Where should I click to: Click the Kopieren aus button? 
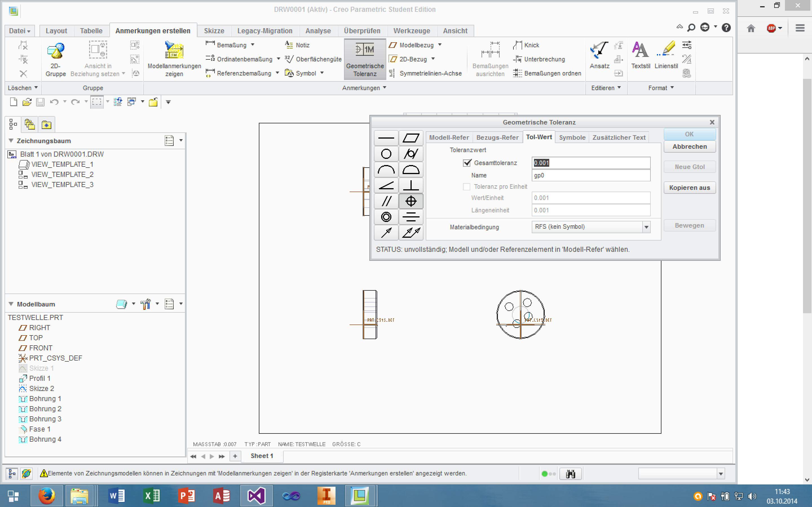[x=689, y=188]
